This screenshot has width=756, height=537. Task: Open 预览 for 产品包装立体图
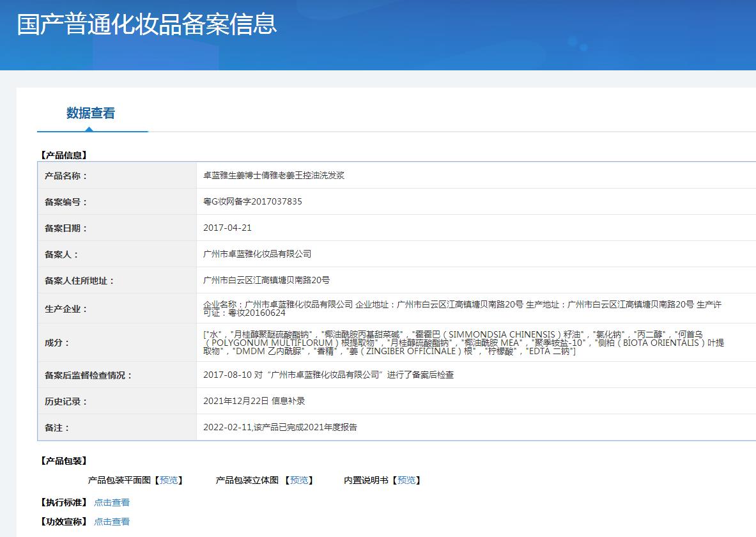pyautogui.click(x=299, y=480)
